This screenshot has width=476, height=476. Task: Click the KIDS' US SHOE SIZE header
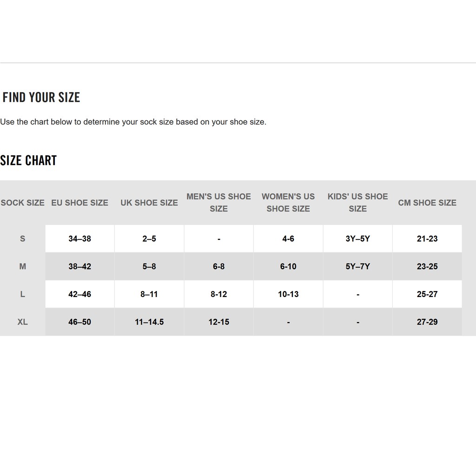pos(357,203)
